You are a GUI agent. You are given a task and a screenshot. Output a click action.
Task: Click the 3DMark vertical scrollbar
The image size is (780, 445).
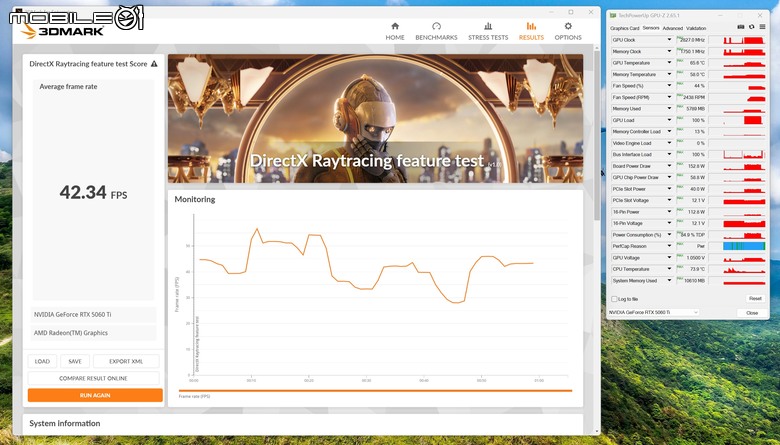click(x=597, y=134)
